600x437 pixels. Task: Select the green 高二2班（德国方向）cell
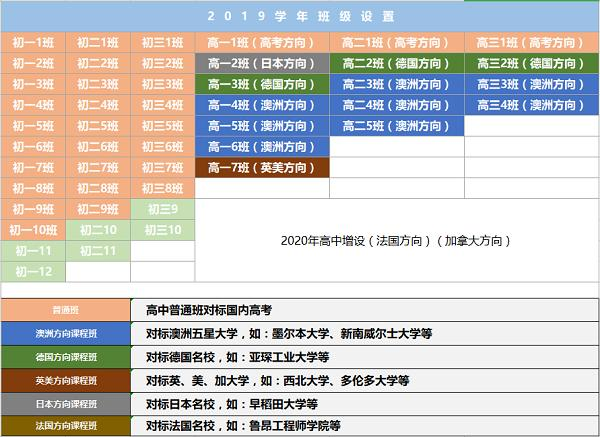click(x=396, y=63)
